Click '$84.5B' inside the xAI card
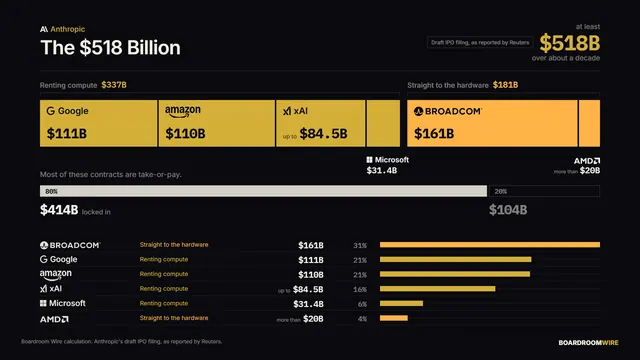The height and width of the screenshot is (360, 640). (x=323, y=133)
